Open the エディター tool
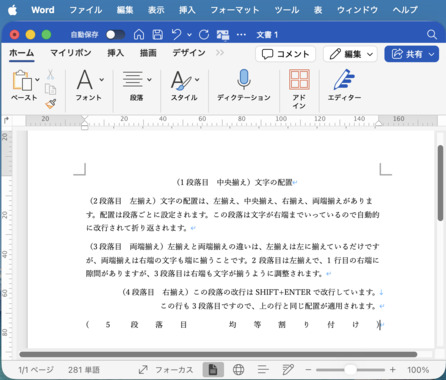Image resolution: width=446 pixels, height=380 pixels. [344, 85]
